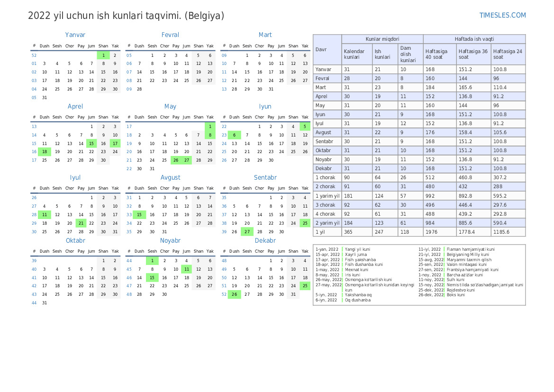Click the Yanvar month heading above its calendar
554x392 pixels.
tap(75, 35)
